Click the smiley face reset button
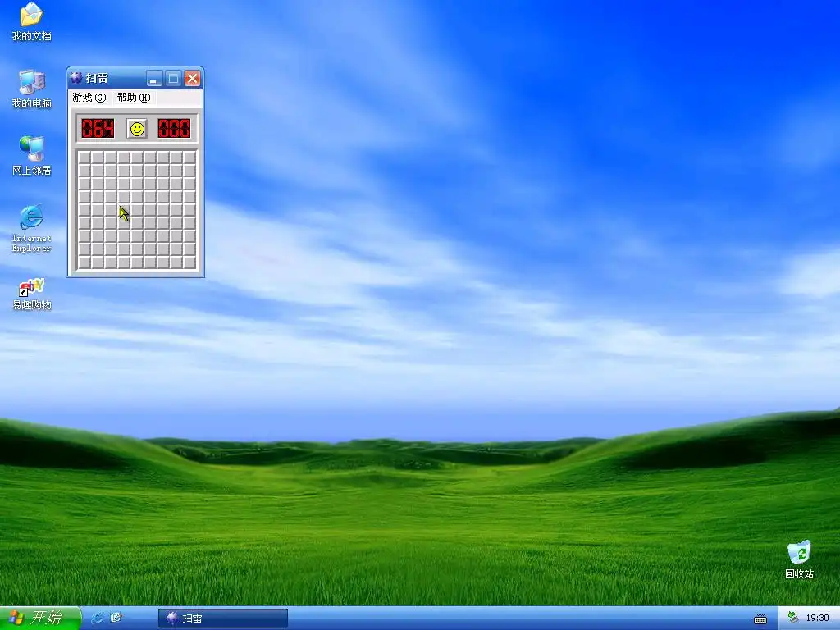Image resolution: width=840 pixels, height=630 pixels. tap(137, 129)
